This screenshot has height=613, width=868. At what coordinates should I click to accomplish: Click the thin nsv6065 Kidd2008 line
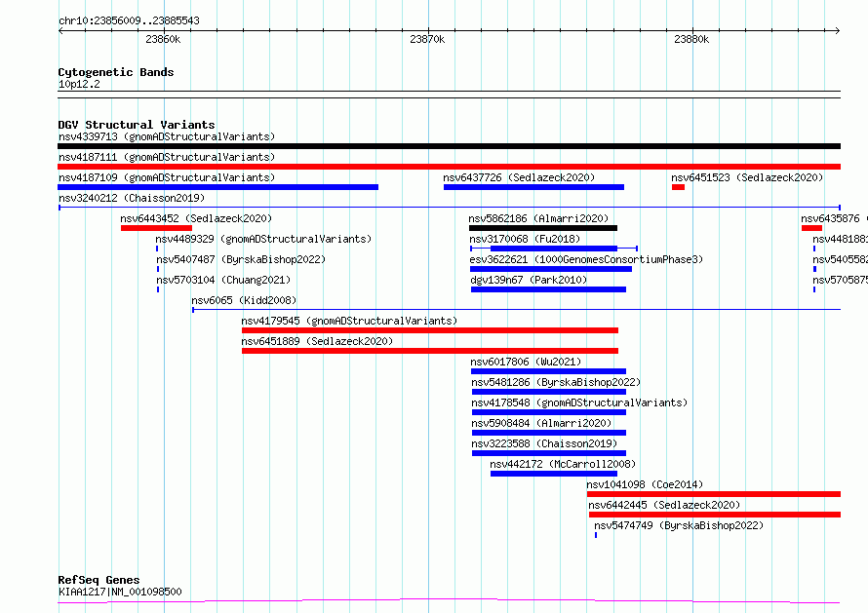point(517,310)
